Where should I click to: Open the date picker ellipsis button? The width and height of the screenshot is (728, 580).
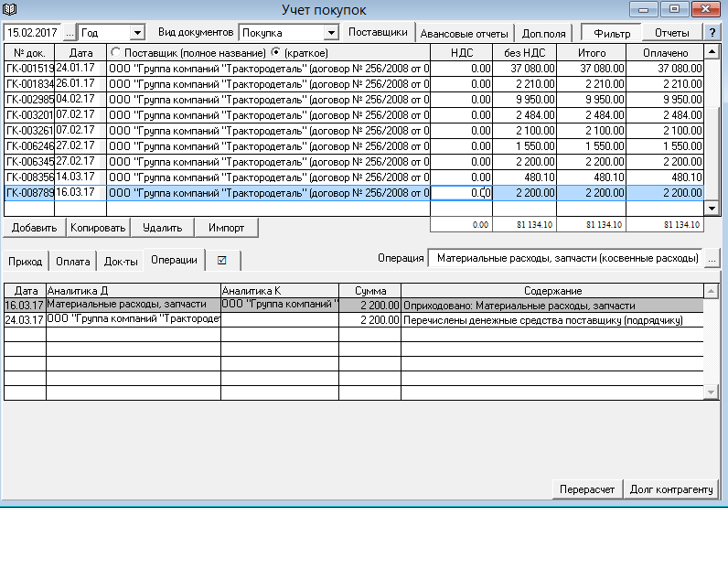70,32
